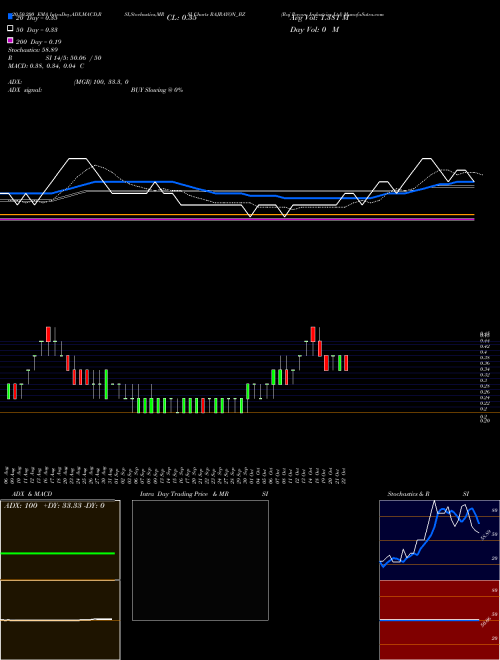Click the green ADX line in ADX panel
This screenshot has width=500, height=660.
click(58, 553)
